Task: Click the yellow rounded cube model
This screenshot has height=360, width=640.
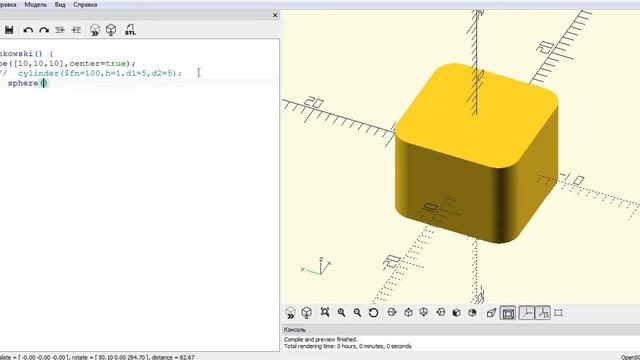Action: (476, 153)
